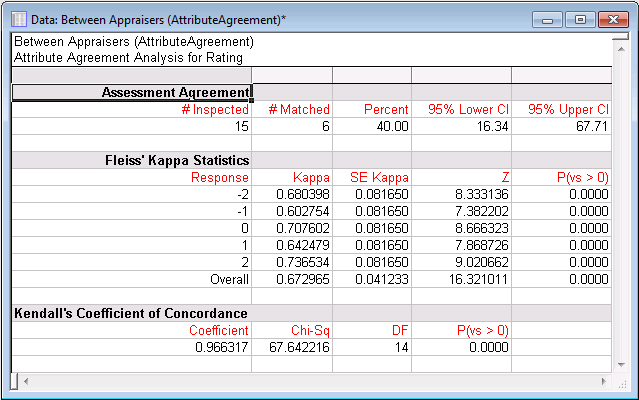Click the horizontal scrollbar right arrow
Screen dimensions: 639x400
point(604,382)
